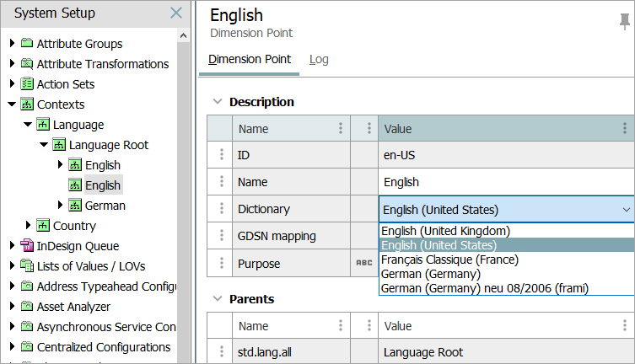Click the InDesign Queue icon

coord(27,246)
